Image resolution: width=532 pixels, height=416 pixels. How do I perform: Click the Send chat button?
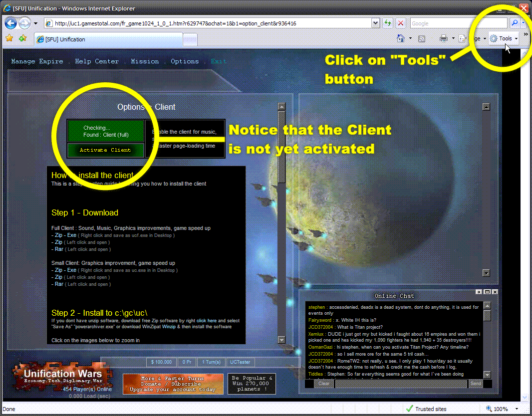tap(476, 384)
